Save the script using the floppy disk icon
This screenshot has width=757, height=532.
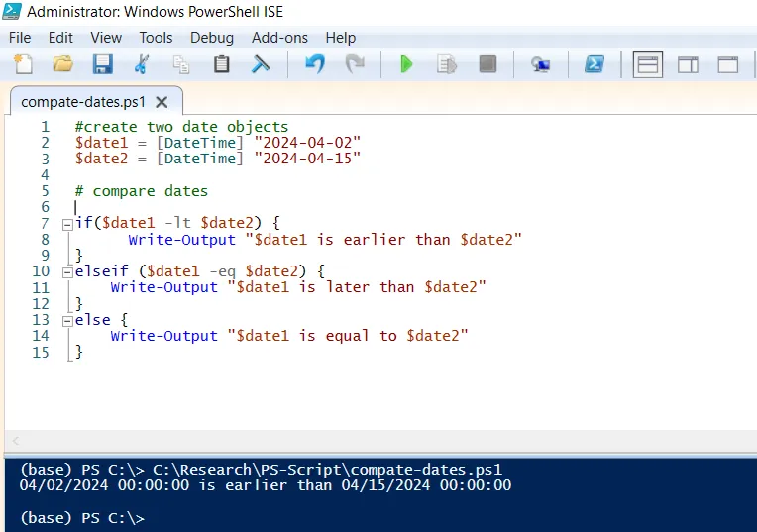(102, 65)
